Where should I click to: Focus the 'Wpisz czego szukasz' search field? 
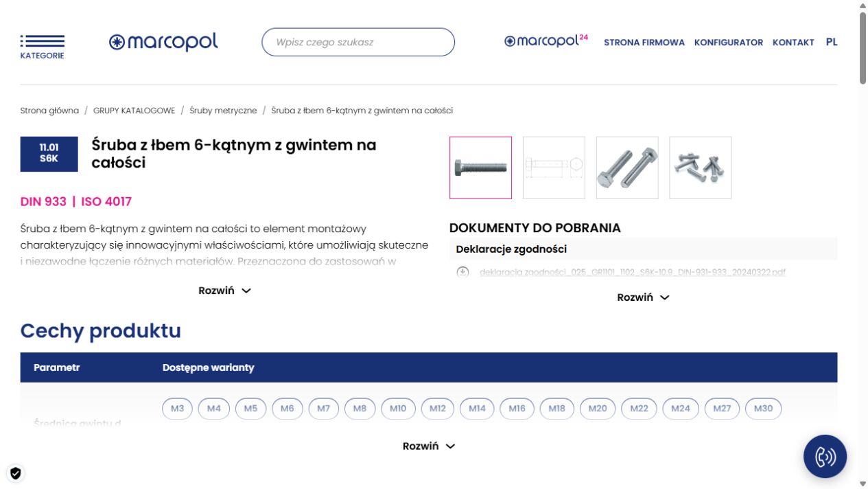tap(358, 42)
